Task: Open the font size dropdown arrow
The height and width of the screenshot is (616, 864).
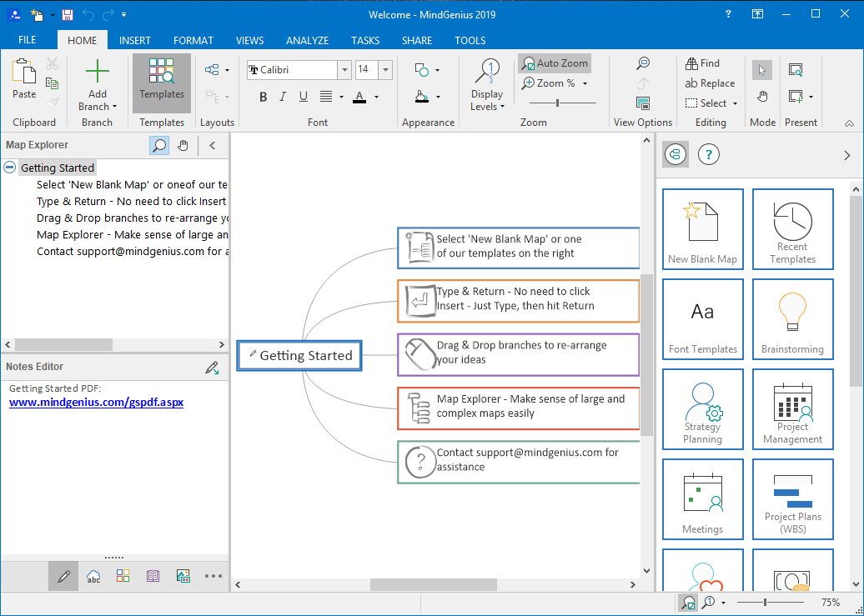Action: (x=385, y=70)
